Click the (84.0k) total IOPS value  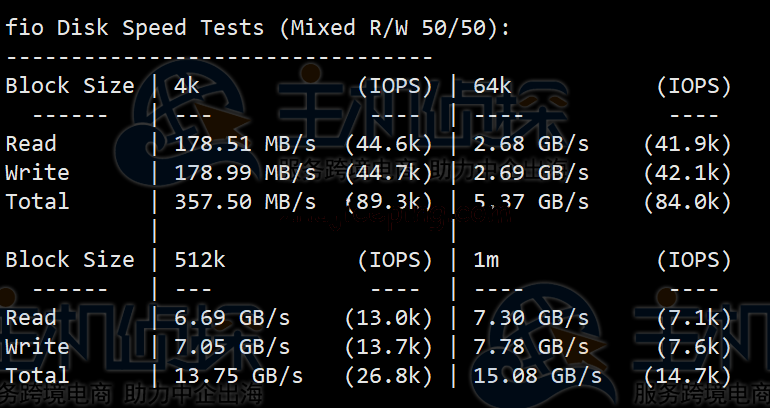click(x=688, y=202)
